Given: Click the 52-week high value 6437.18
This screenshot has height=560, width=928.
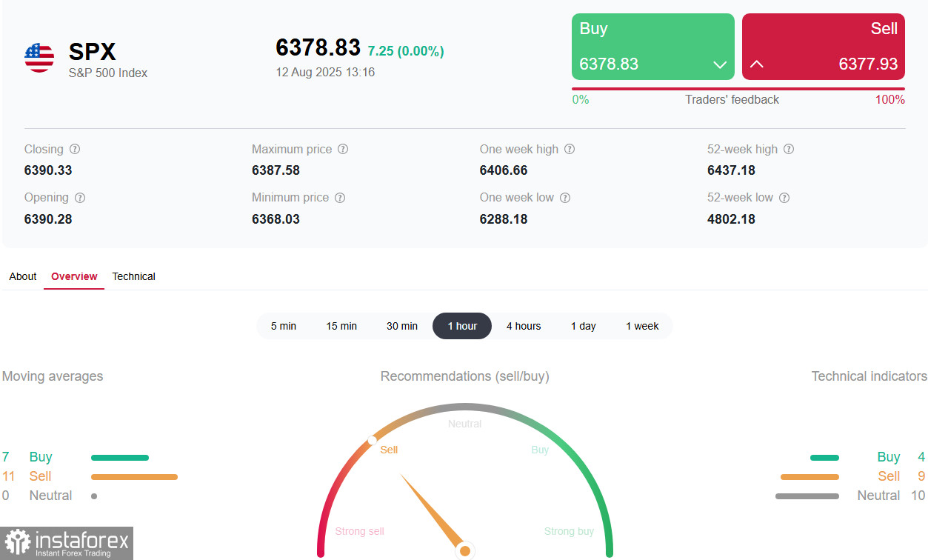Looking at the screenshot, I should (x=731, y=170).
